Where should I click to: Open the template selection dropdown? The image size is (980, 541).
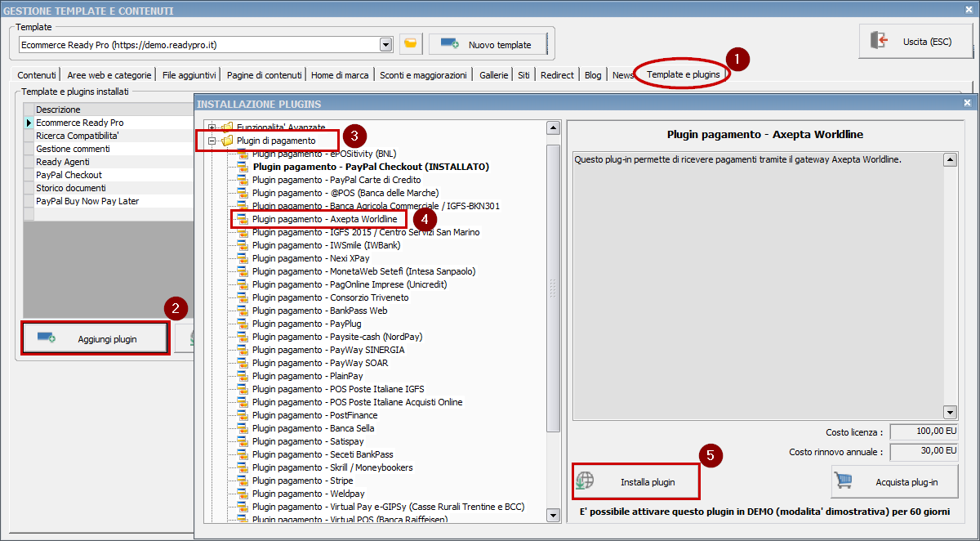tap(385, 44)
